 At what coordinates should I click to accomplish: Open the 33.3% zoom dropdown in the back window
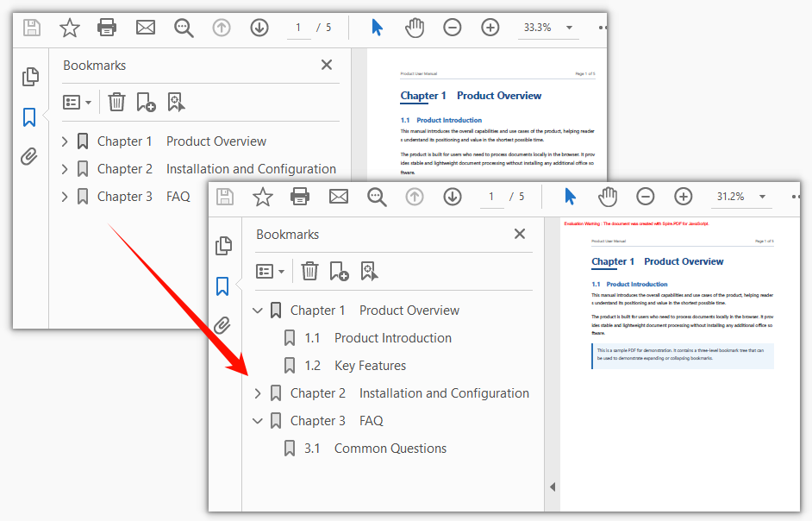tap(569, 28)
